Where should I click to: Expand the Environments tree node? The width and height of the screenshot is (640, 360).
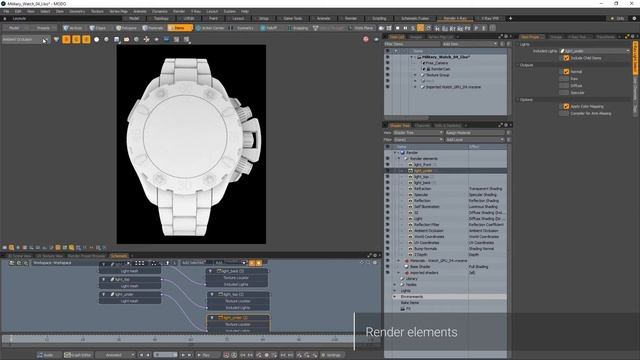pyautogui.click(x=395, y=297)
